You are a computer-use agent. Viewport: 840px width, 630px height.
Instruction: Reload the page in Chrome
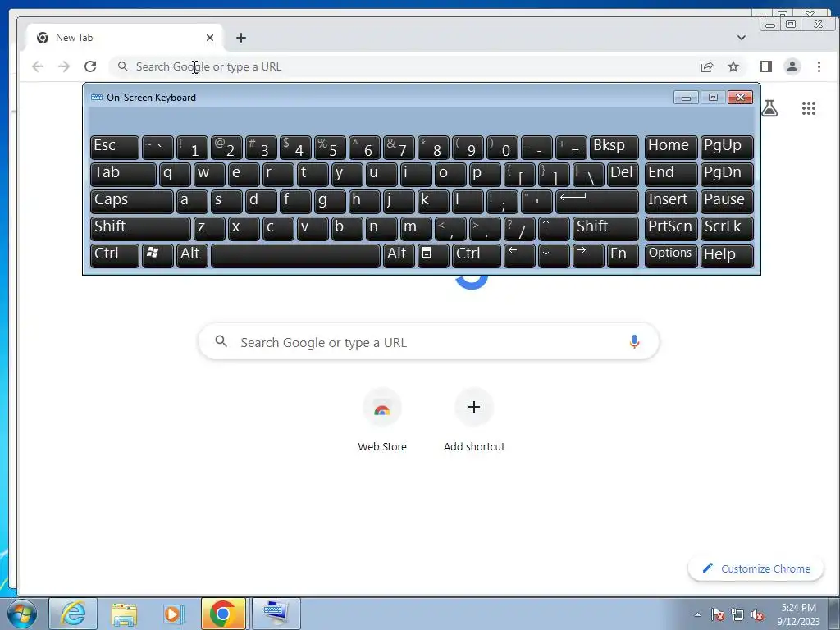90,66
